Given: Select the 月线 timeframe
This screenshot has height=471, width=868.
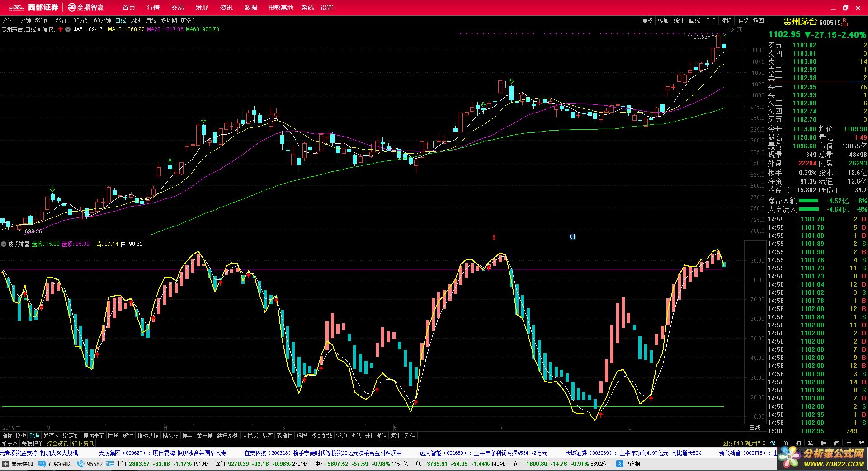Looking at the screenshot, I should click(x=151, y=20).
